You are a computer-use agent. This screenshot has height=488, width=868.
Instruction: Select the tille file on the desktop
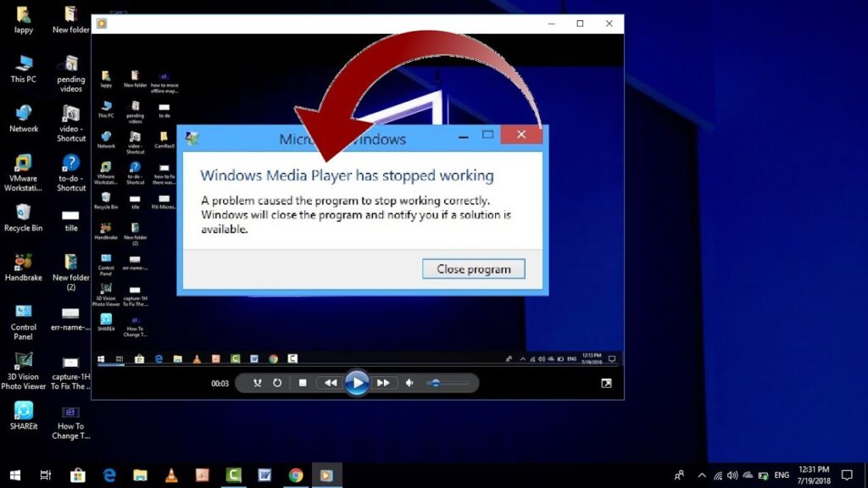tap(71, 219)
